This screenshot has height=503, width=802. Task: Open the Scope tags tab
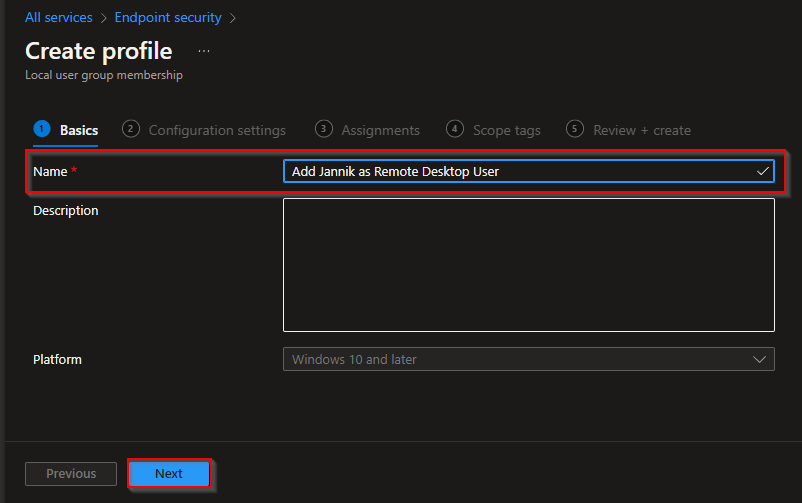[506, 130]
